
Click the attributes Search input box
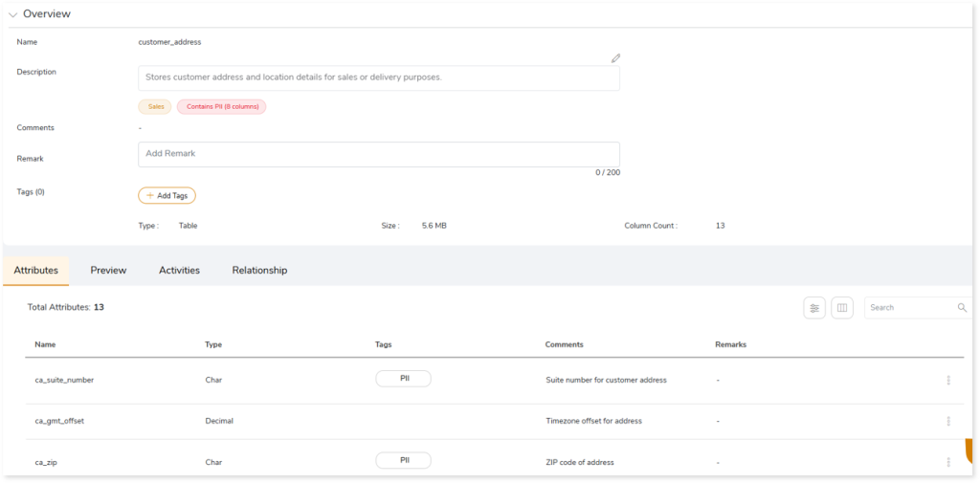click(909, 308)
